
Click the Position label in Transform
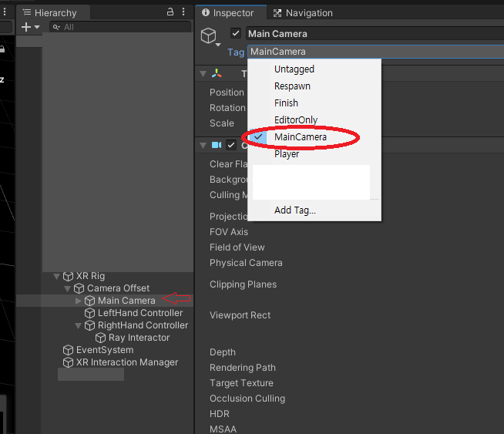pos(227,93)
